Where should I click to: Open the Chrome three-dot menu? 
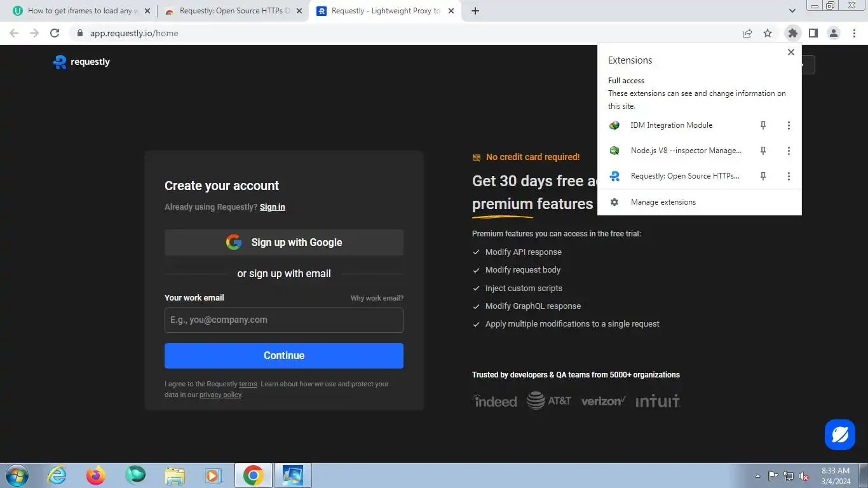click(855, 33)
